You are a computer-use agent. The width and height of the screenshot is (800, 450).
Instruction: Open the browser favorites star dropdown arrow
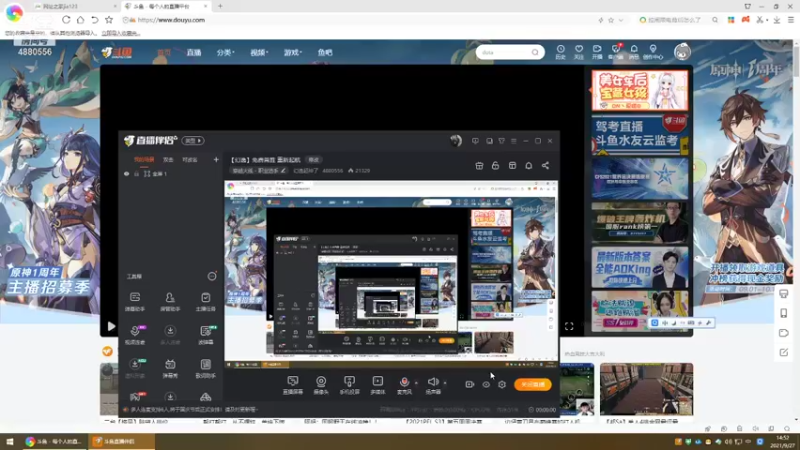click(x=621, y=20)
